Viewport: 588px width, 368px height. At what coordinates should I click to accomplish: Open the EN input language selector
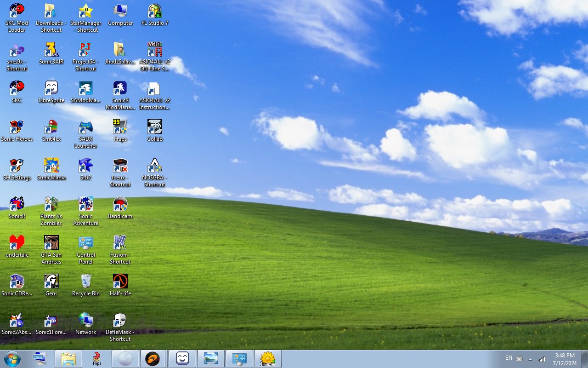point(509,358)
